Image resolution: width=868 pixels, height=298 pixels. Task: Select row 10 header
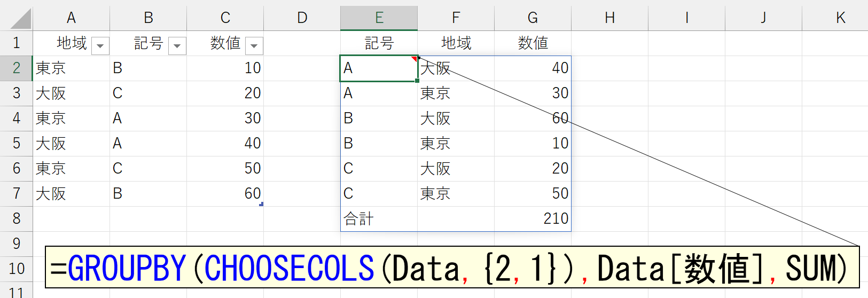(17, 269)
